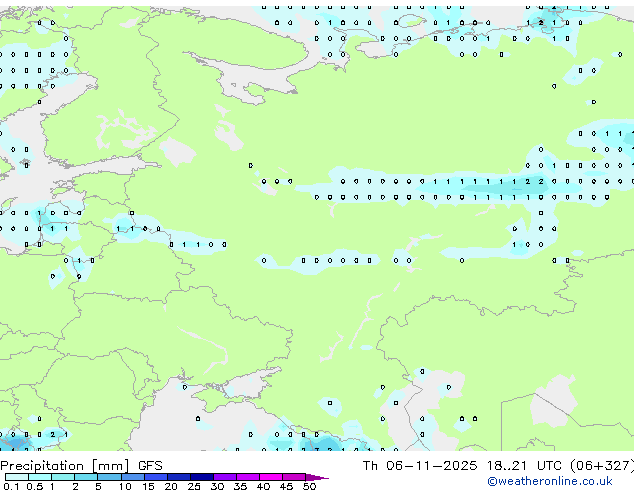Click the 'Th 06-11-2025 18..21 UTC' timestamp

coord(464,466)
